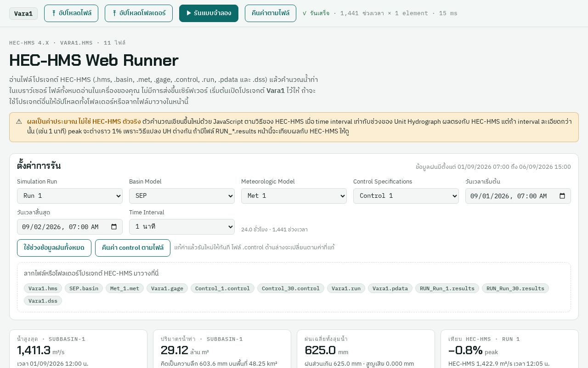Click the Vara1 project badge

(x=23, y=13)
